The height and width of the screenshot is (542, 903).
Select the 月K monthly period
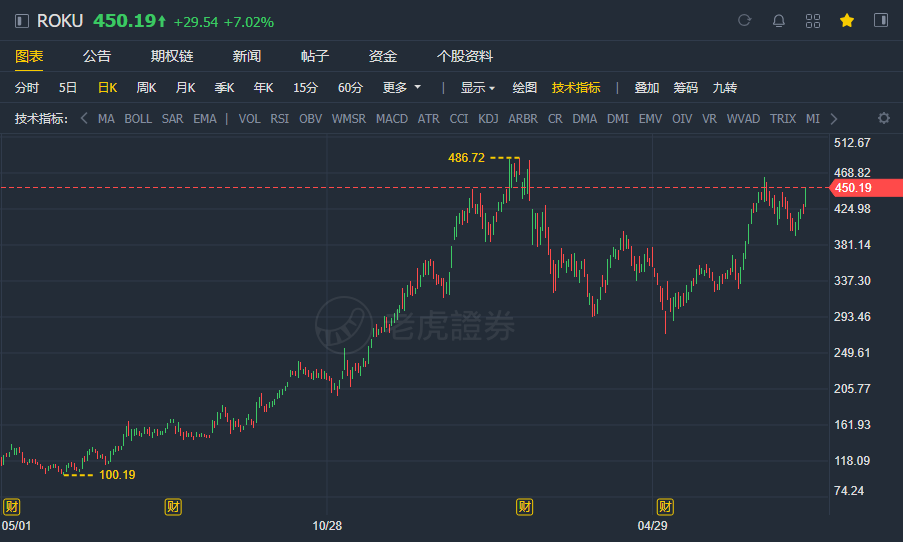(185, 88)
